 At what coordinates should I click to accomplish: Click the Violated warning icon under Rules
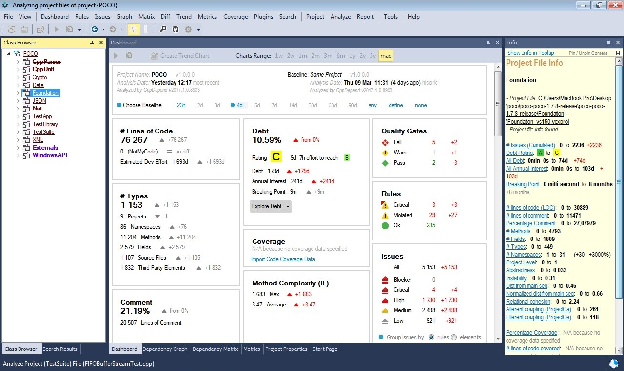385,215
